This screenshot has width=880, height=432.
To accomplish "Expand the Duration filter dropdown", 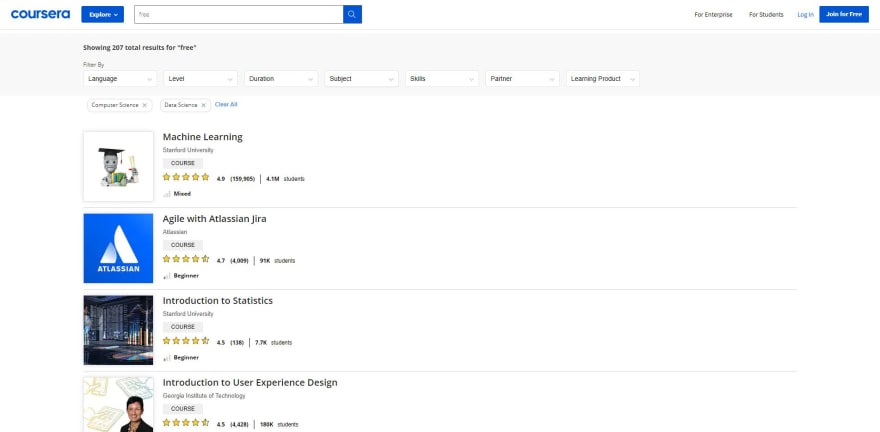I will pos(281,79).
